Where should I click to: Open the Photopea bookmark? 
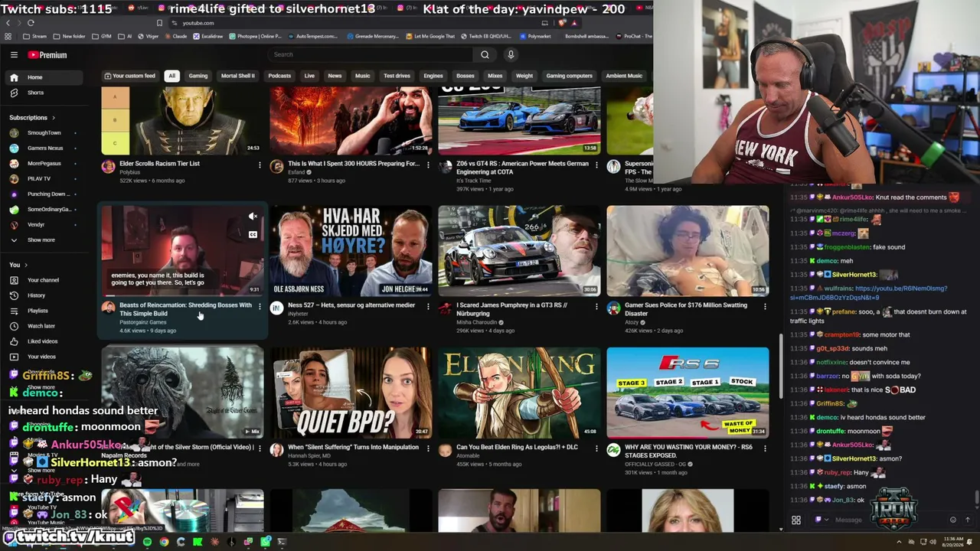255,36
